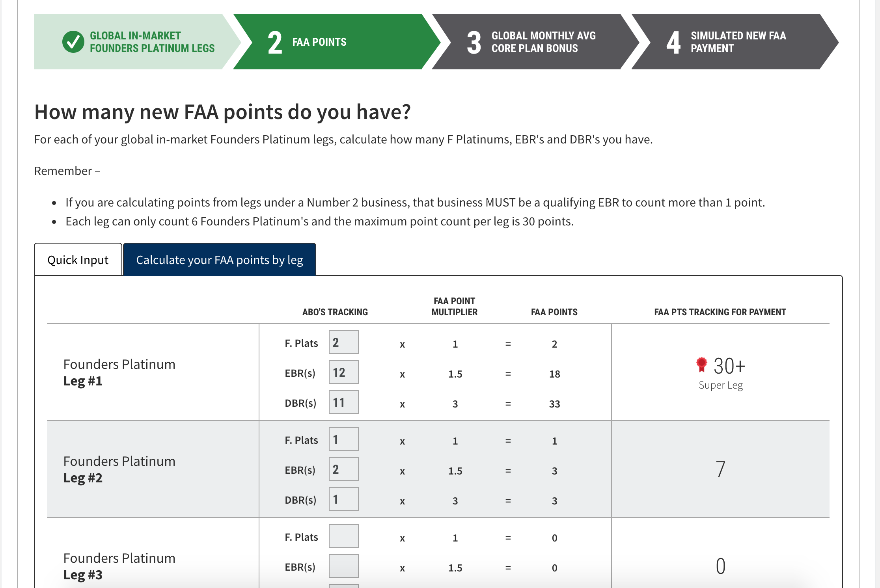Open the Global Monthly Avg Core Plan Bonus step
Viewport: 880px width, 588px height.
pos(543,42)
